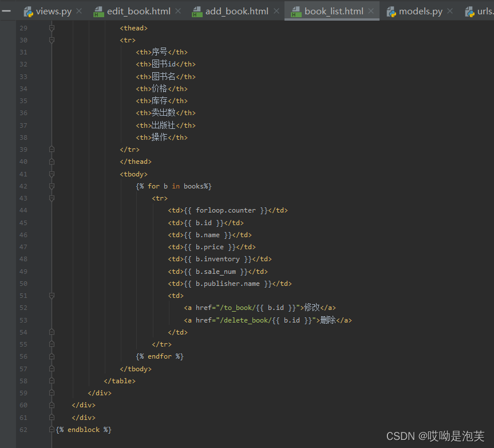This screenshot has height=448, width=494.
Task: Click line number 31 in gutter
Action: [23, 52]
